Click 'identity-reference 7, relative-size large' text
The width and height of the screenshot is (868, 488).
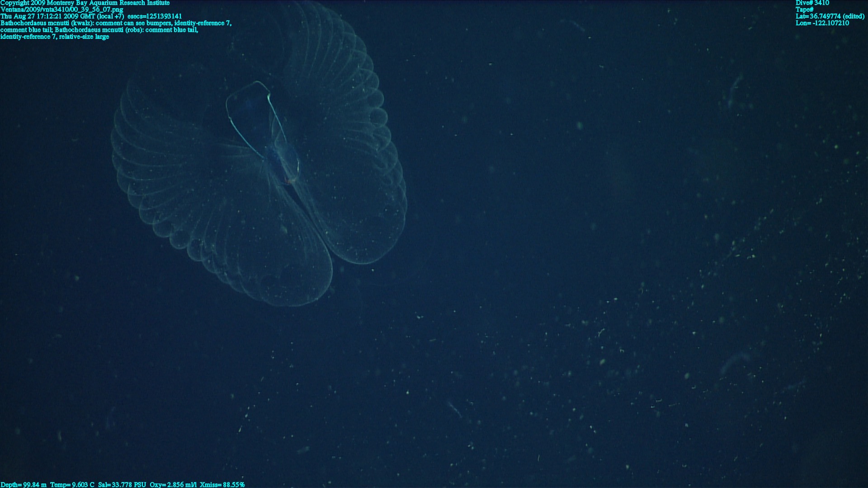(55, 37)
